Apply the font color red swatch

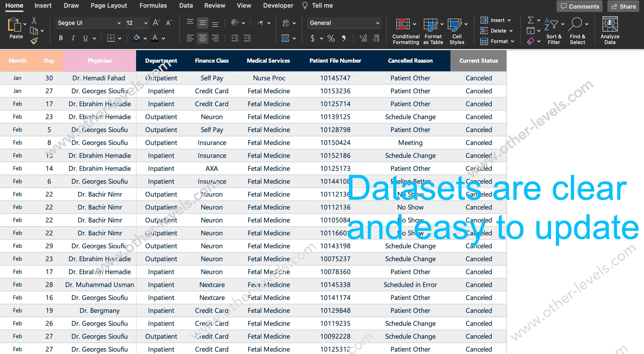click(155, 38)
